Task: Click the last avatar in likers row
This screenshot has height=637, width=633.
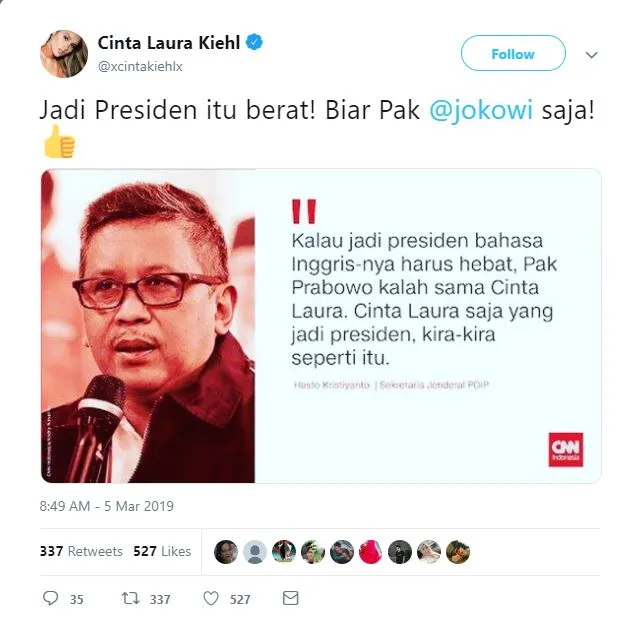Action: pyautogui.click(x=458, y=552)
